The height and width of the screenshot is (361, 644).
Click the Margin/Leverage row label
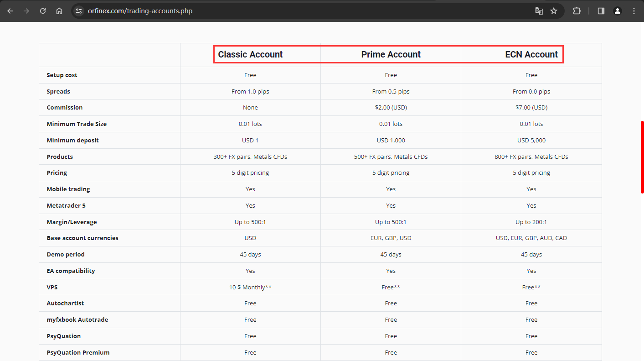click(x=72, y=222)
